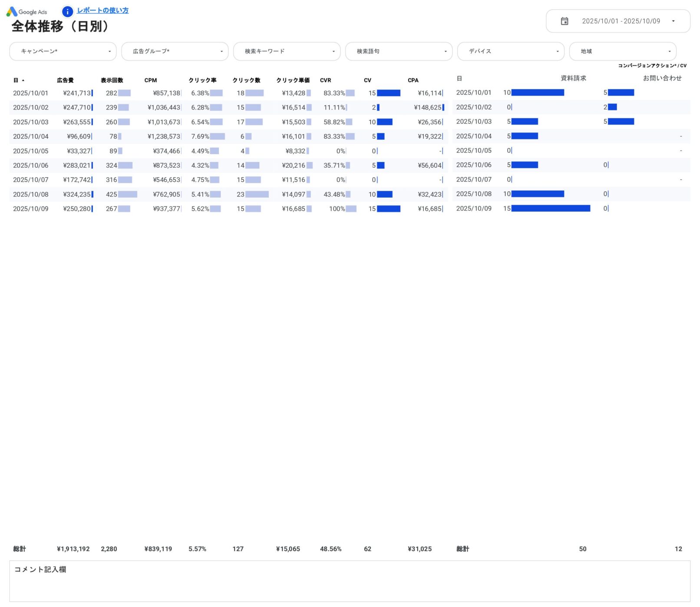Open the キャンペーン filter dropdown
The width and height of the screenshot is (700, 607).
[110, 51]
